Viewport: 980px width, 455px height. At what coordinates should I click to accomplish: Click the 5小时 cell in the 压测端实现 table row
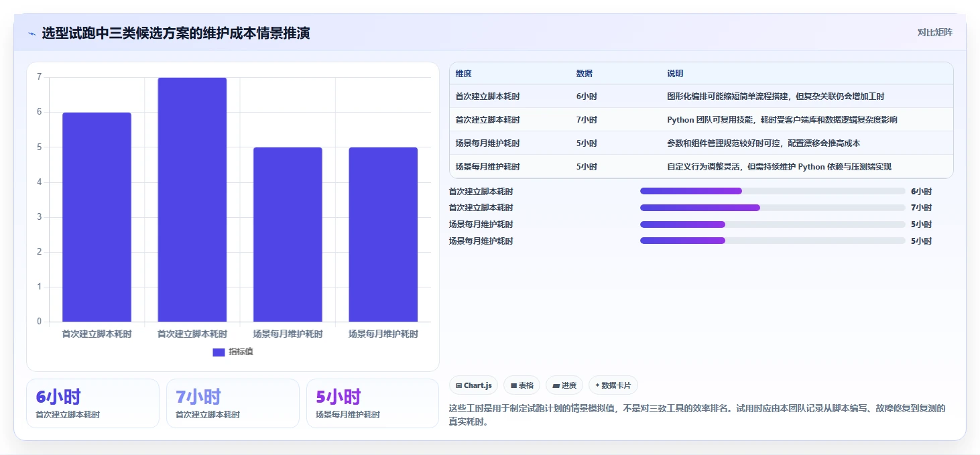587,167
